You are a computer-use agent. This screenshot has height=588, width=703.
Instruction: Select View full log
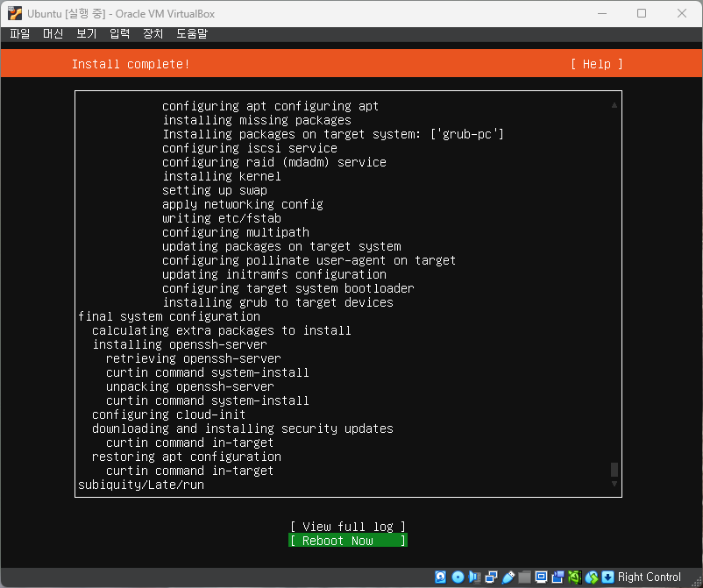coord(347,527)
